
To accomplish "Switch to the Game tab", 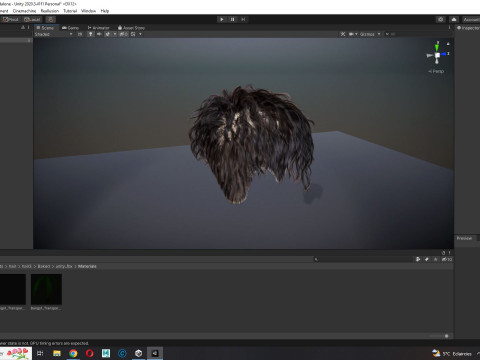I will pyautogui.click(x=70, y=28).
